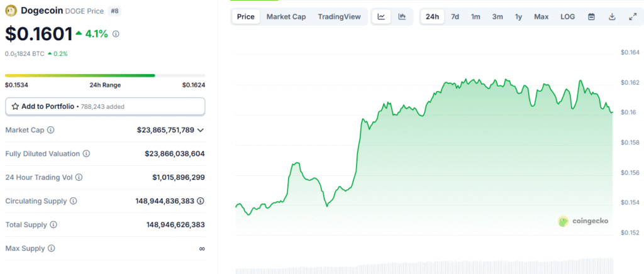
Task: Click the #8 rank badge
Action: (x=114, y=11)
